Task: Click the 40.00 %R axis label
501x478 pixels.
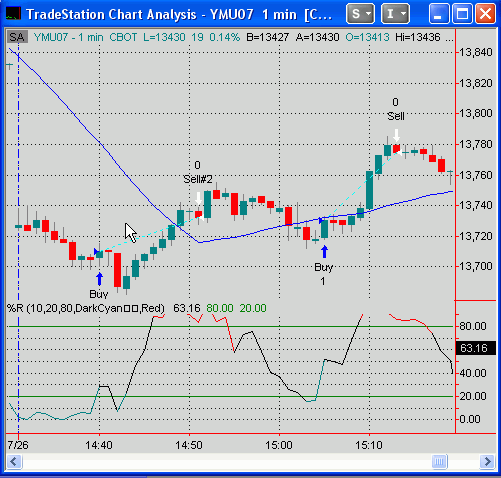Action: click(473, 373)
